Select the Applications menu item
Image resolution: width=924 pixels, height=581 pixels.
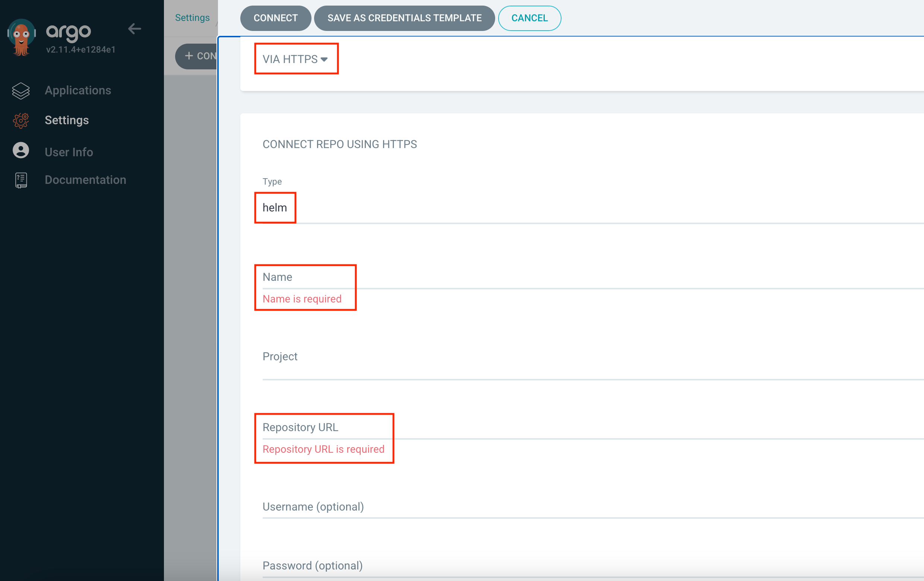coord(77,89)
